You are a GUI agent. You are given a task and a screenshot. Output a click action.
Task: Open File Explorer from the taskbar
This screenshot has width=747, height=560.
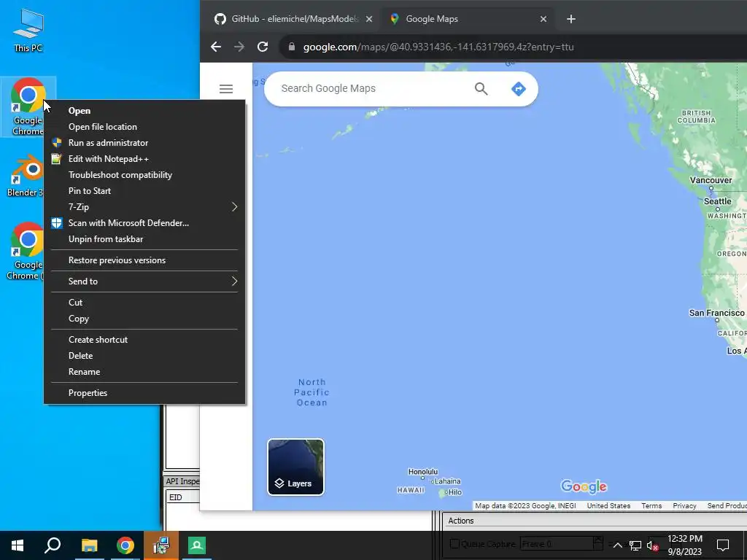click(89, 545)
